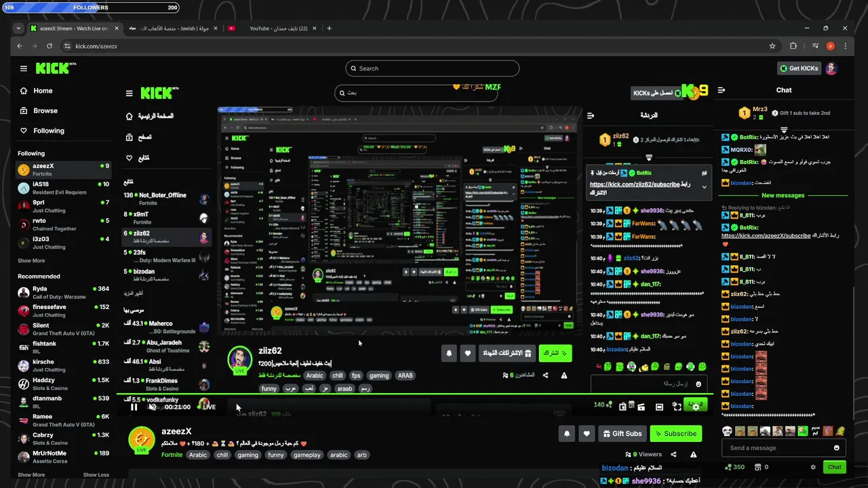Click the share icon beside Viewers
Image resolution: width=868 pixels, height=488 pixels.
673,455
